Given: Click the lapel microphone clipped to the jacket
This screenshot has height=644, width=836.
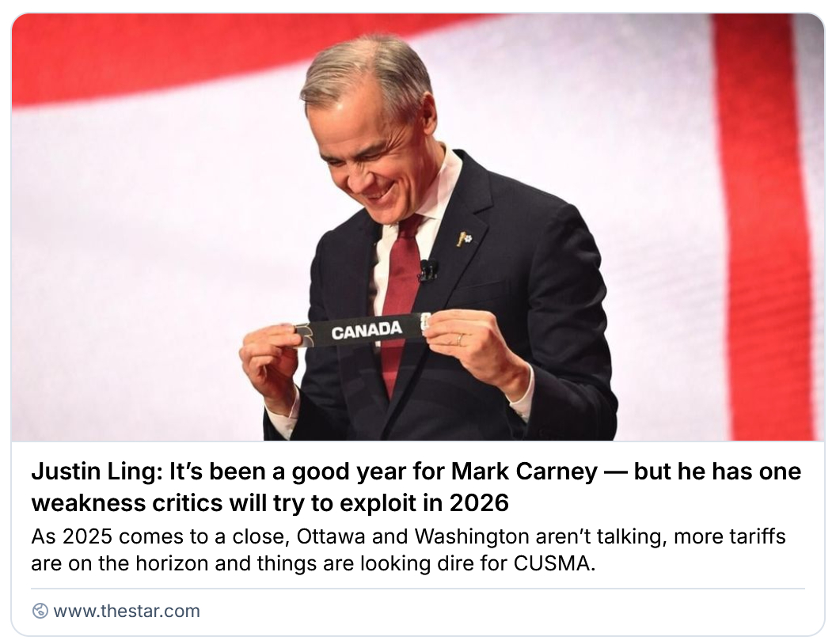Looking at the screenshot, I should (428, 270).
